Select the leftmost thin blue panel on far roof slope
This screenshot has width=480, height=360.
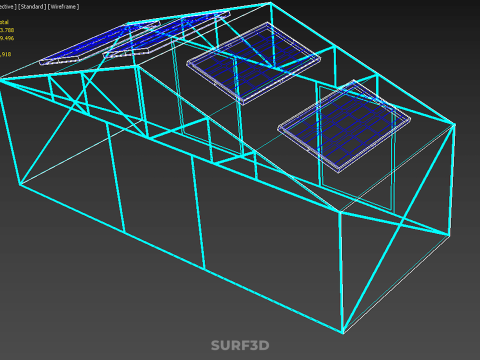click(x=99, y=43)
